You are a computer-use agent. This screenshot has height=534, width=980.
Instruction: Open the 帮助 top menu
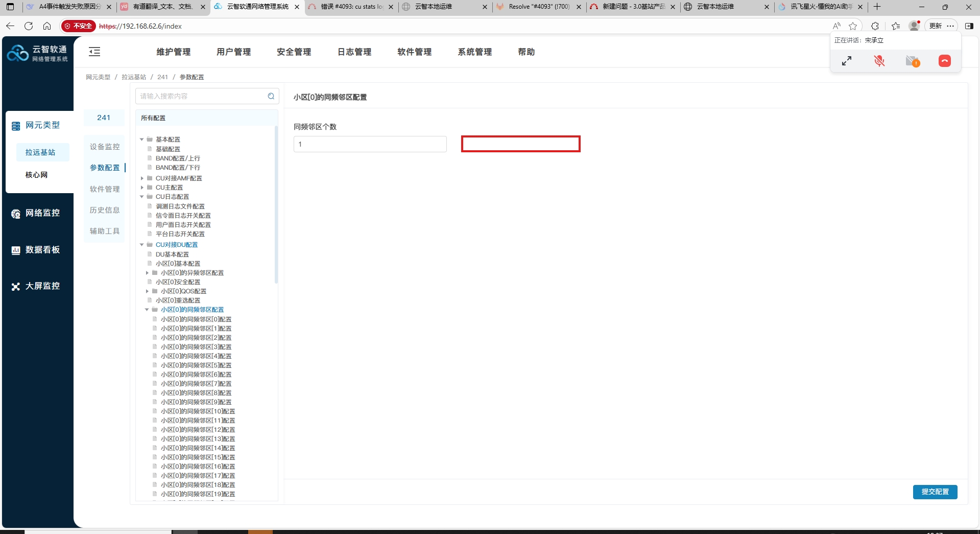pos(527,52)
